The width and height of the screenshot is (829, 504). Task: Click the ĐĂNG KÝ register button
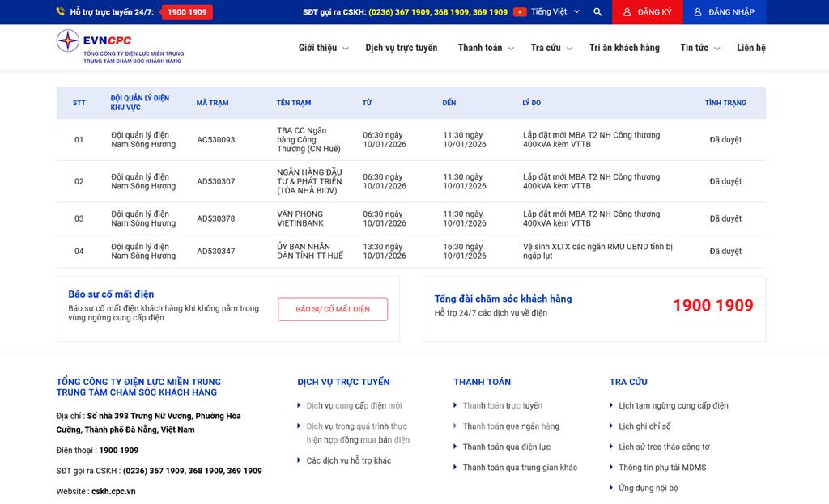(647, 12)
